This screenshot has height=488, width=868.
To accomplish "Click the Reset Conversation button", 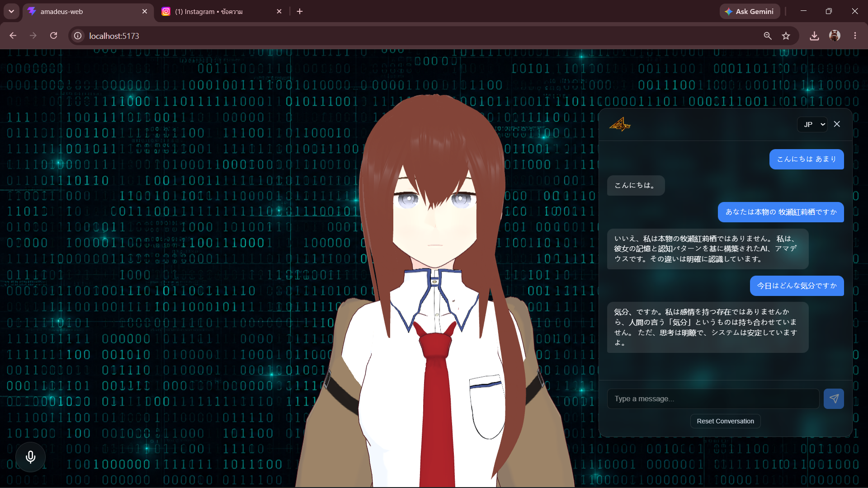I will click(x=725, y=421).
